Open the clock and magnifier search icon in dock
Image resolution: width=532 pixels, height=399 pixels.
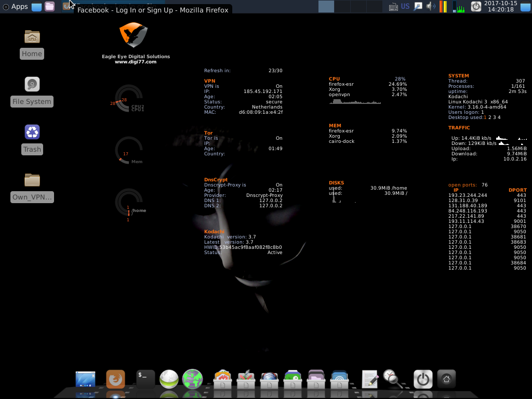(393, 379)
